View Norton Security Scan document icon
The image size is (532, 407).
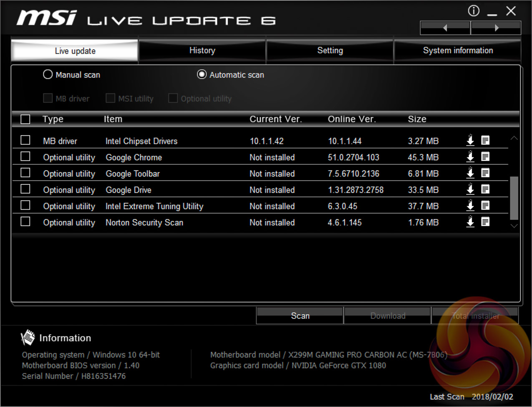coord(485,222)
